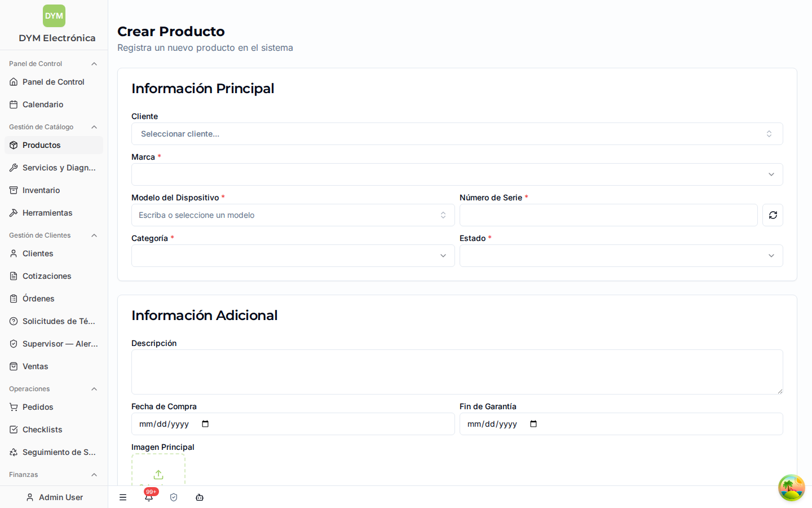Viewport: 812px width, 508px height.
Task: Open the Categoría dropdown
Action: 293,256
